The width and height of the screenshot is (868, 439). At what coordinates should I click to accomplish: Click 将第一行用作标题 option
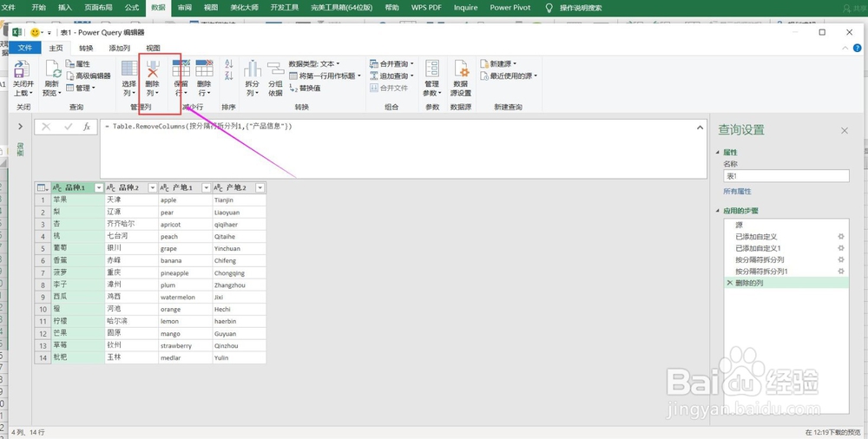click(325, 75)
